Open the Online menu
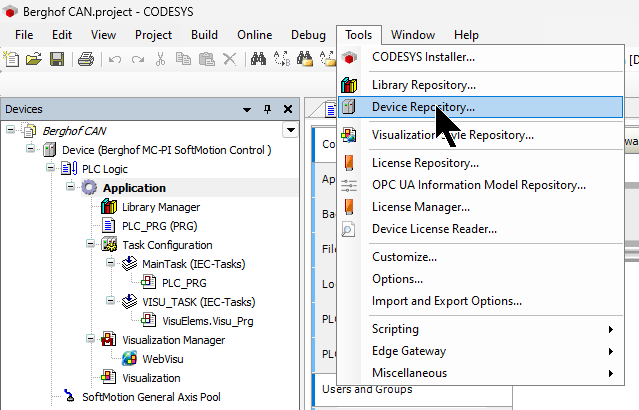Screen dimensions: 639x410 tap(255, 35)
